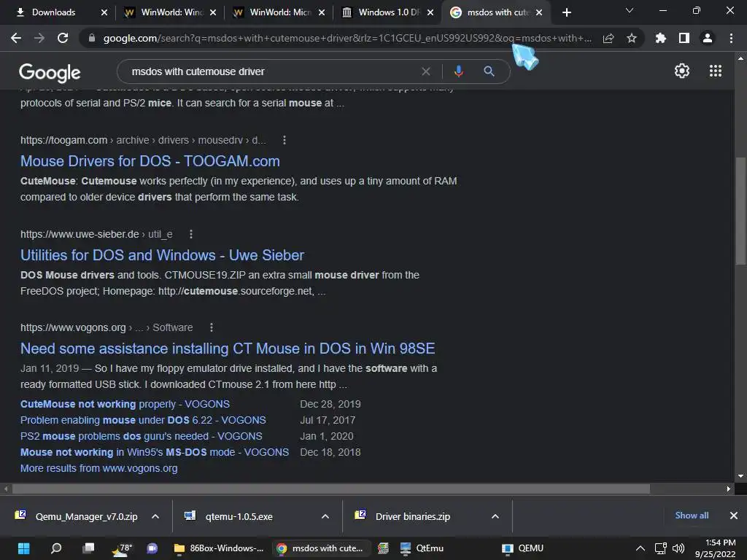Select the msdos with cute tab
The height and width of the screenshot is (560, 747).
(496, 12)
